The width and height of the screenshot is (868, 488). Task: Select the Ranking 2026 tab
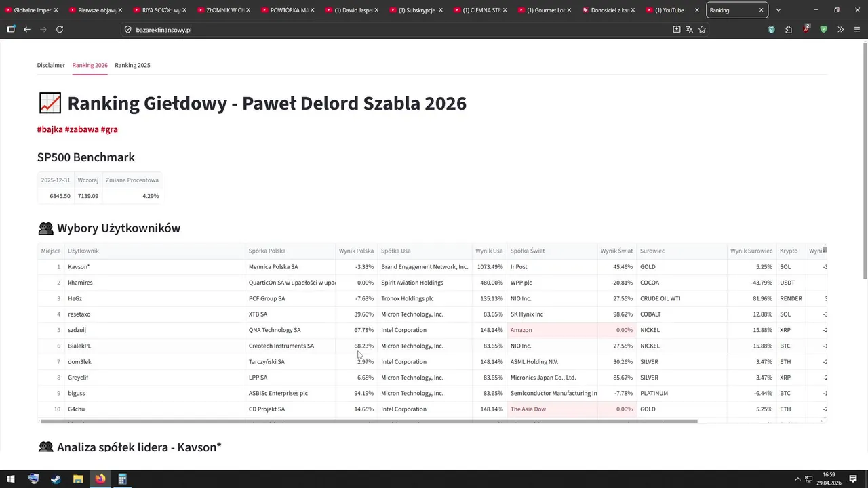pos(90,65)
